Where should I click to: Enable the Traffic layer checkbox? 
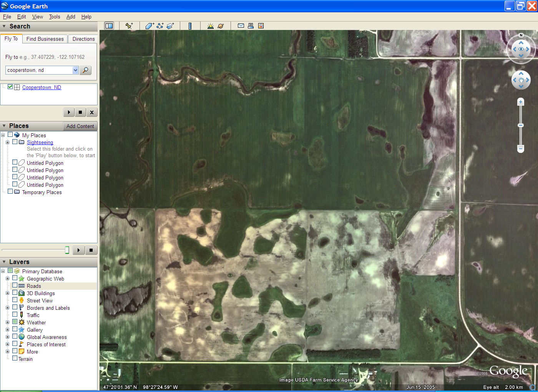(x=15, y=314)
